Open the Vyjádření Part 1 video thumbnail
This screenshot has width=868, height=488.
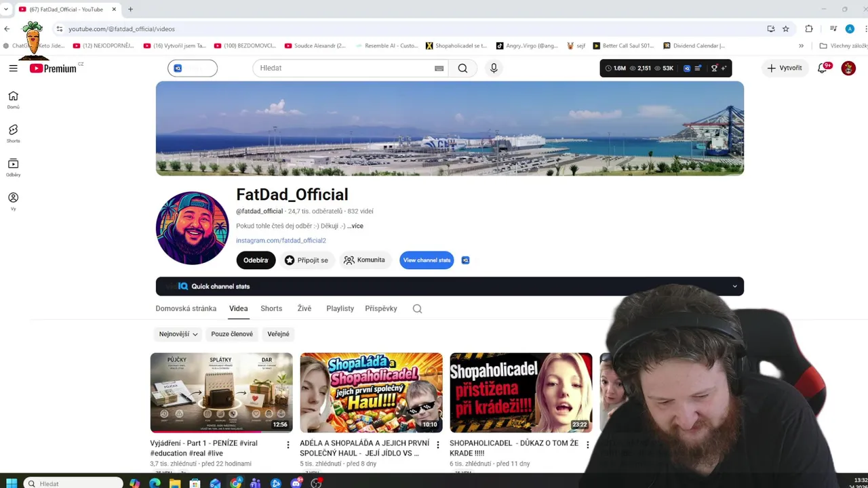[221, 392]
